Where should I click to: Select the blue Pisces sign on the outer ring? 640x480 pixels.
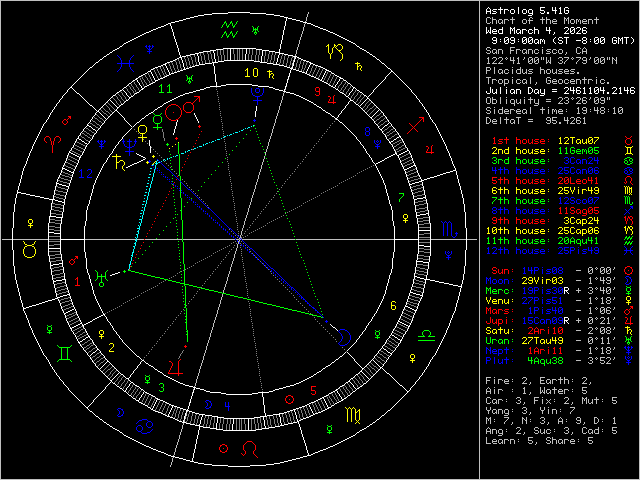click(125, 64)
